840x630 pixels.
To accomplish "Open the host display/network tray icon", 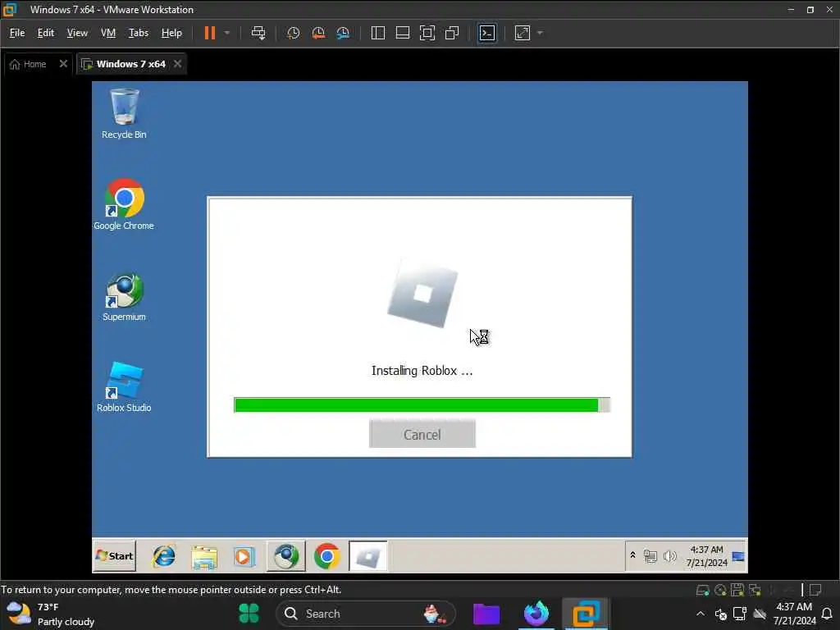I will pyautogui.click(x=740, y=614).
